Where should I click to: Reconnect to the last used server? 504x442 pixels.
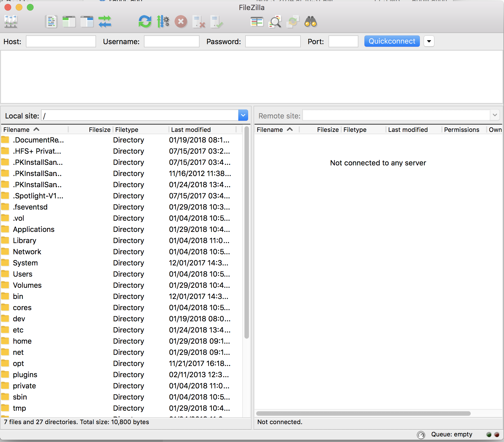click(x=217, y=22)
